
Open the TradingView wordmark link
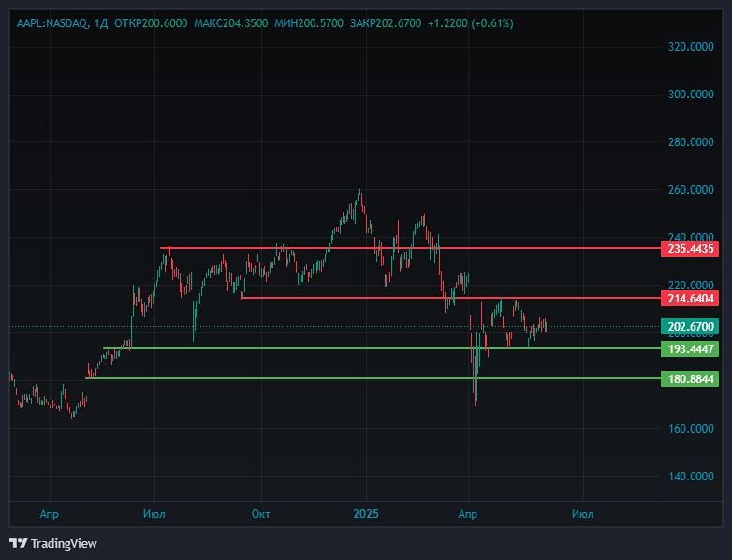(64, 544)
